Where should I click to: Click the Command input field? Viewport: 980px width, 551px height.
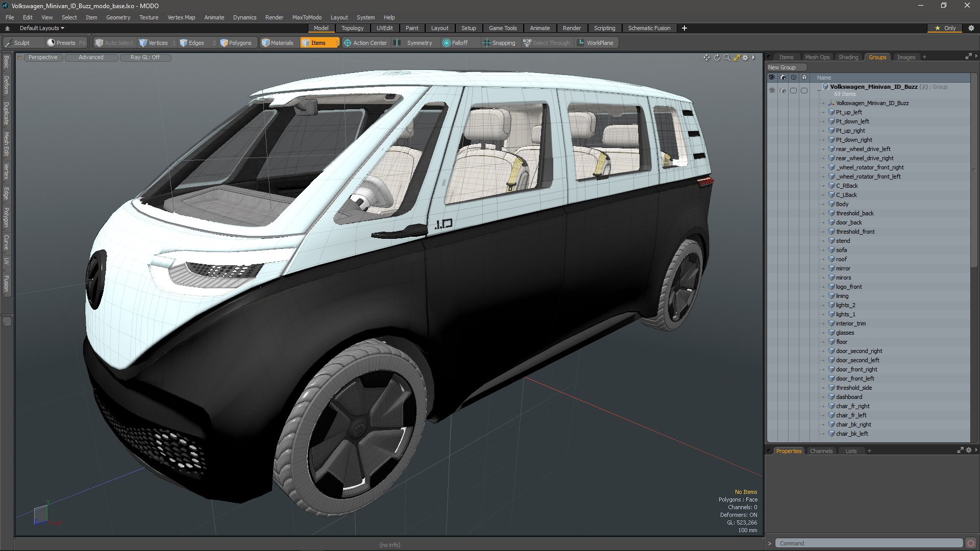[869, 543]
